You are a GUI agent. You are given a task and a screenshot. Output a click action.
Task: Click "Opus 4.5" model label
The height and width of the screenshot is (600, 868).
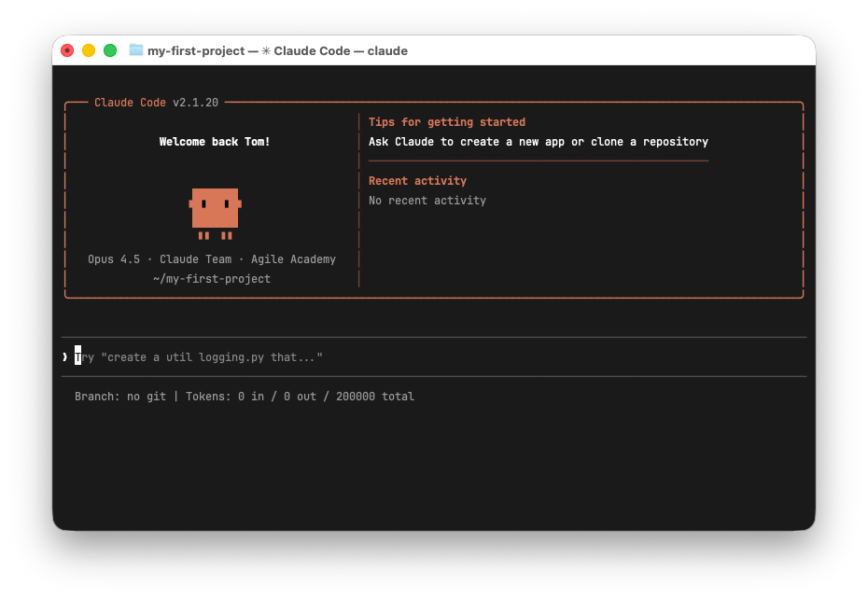tap(113, 258)
